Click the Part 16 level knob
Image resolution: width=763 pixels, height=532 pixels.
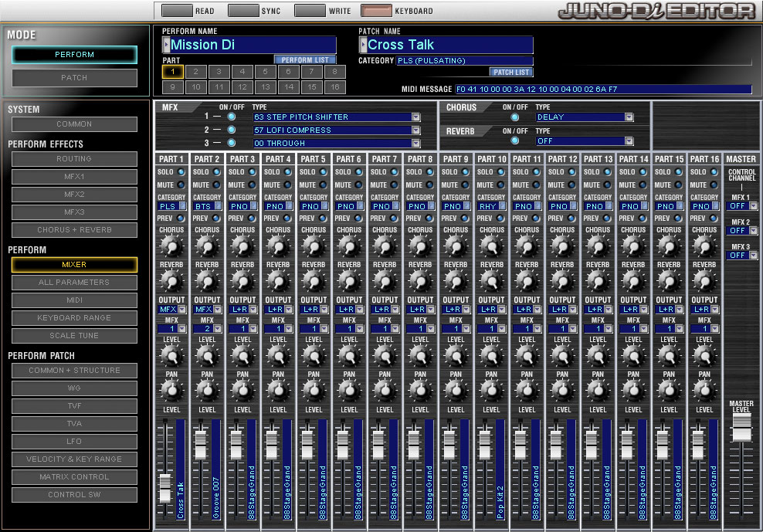point(704,356)
